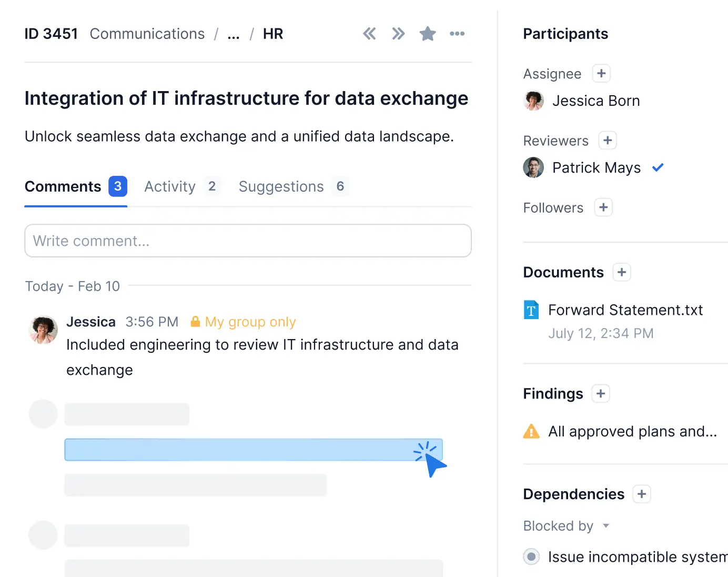The height and width of the screenshot is (577, 728).
Task: Add a follower with plus icon
Action: [x=603, y=207]
